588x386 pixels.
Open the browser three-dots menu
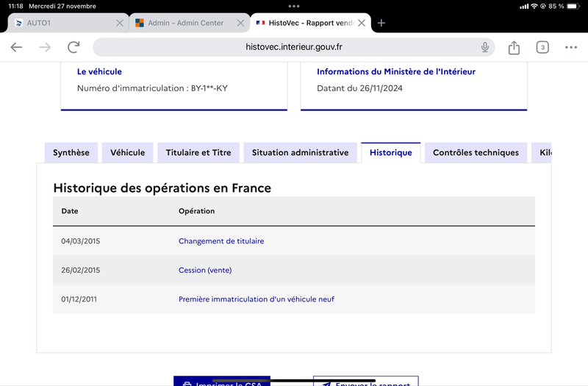571,47
